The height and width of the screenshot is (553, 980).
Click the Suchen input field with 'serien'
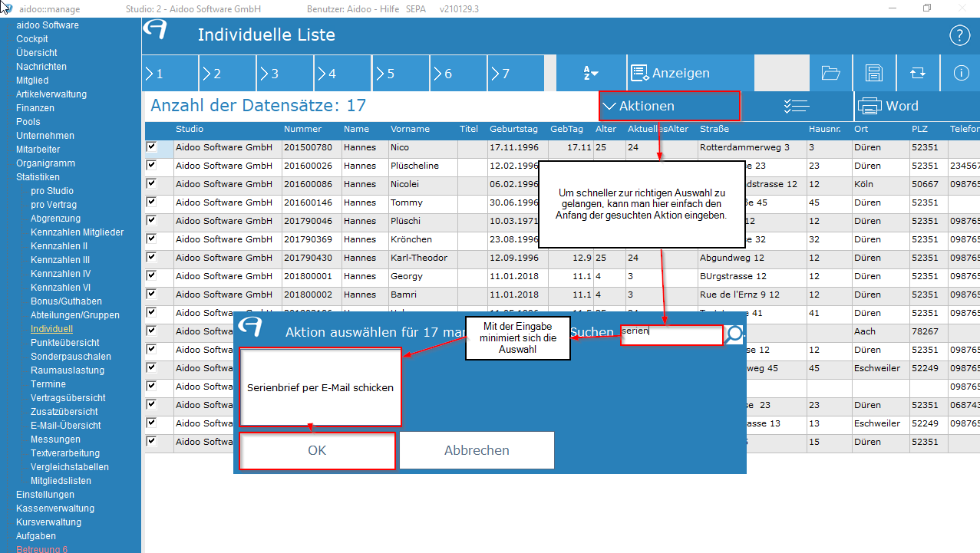pyautogui.click(x=671, y=334)
